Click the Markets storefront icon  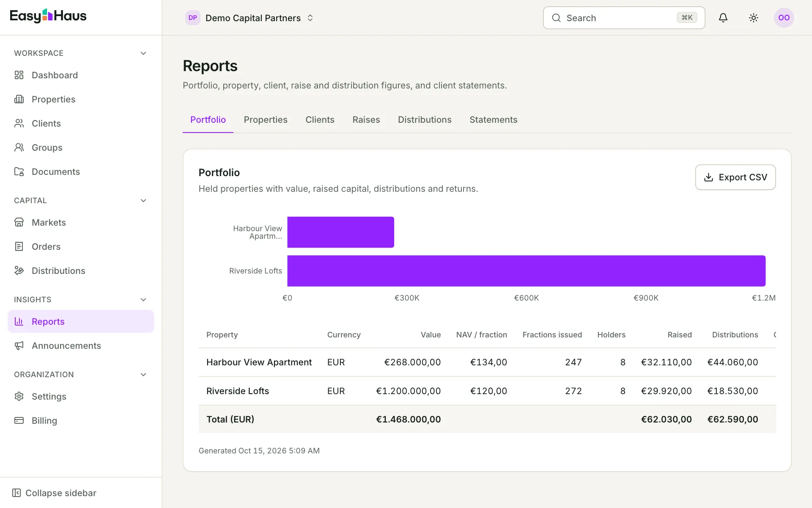coord(19,222)
